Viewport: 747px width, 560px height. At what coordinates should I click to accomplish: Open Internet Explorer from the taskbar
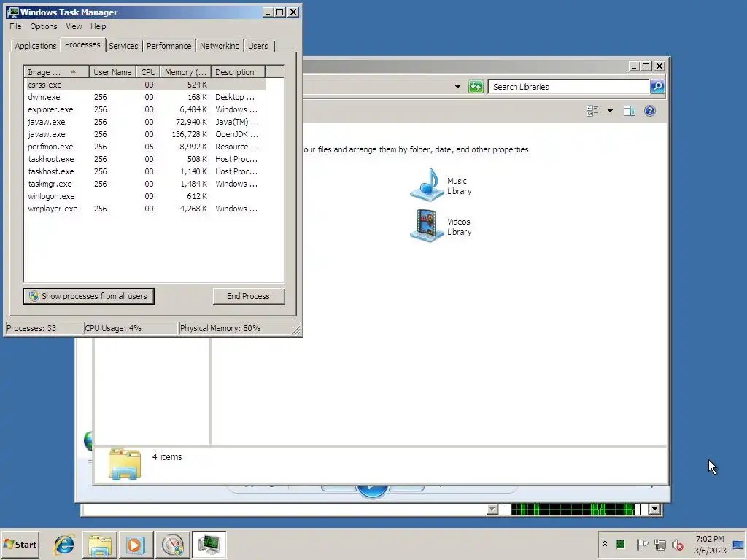point(64,545)
